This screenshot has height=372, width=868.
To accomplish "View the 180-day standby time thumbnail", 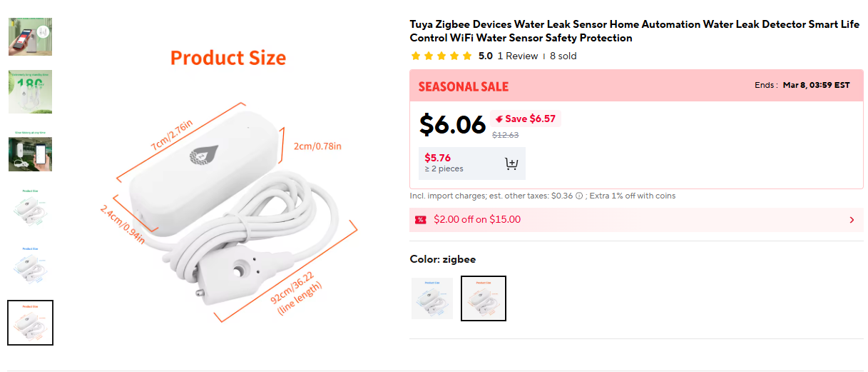I will [x=30, y=91].
